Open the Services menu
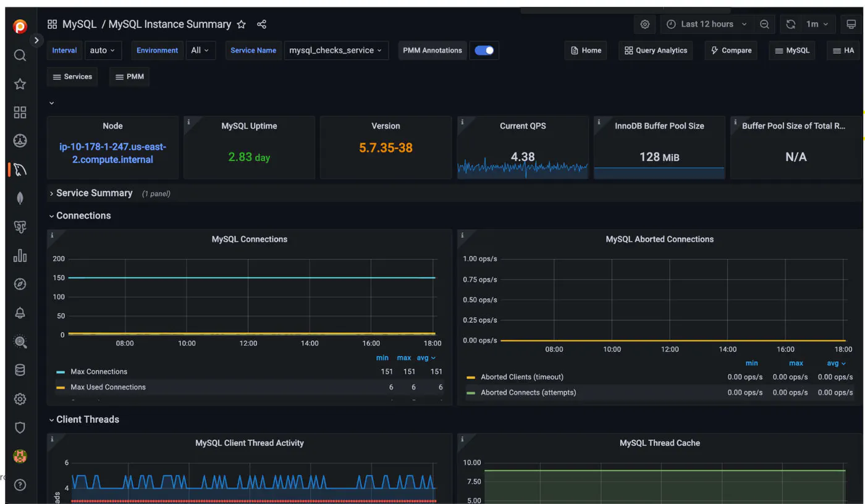 pyautogui.click(x=72, y=77)
